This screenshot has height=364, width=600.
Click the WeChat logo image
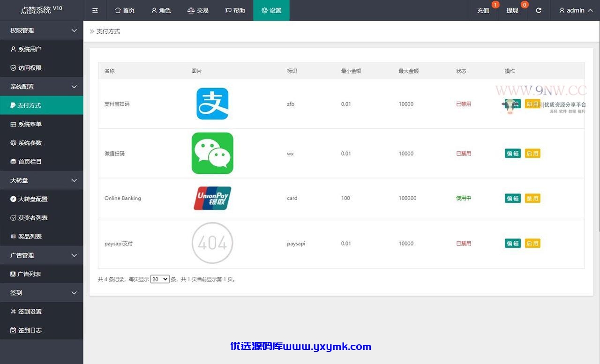click(212, 153)
